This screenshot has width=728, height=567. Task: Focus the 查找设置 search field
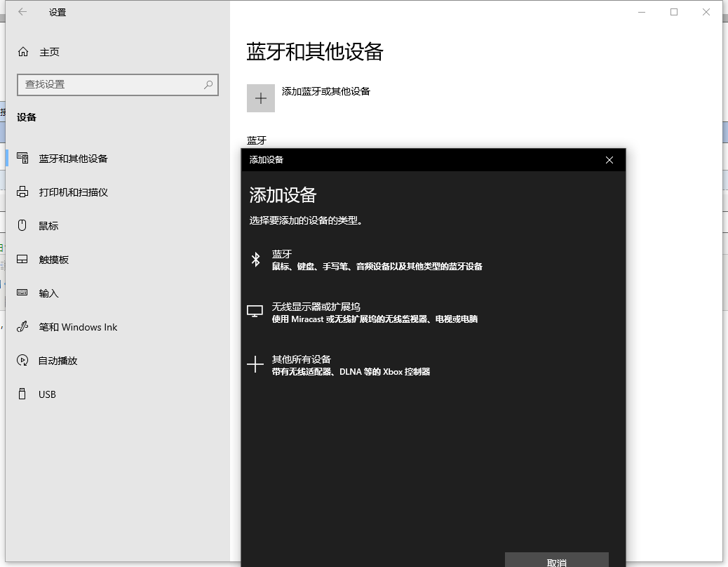(x=117, y=84)
